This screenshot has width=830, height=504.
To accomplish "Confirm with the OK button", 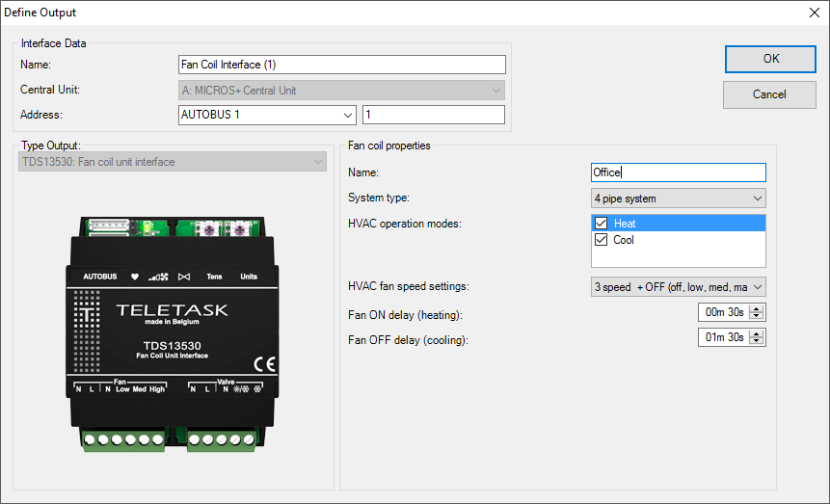I will [x=770, y=59].
